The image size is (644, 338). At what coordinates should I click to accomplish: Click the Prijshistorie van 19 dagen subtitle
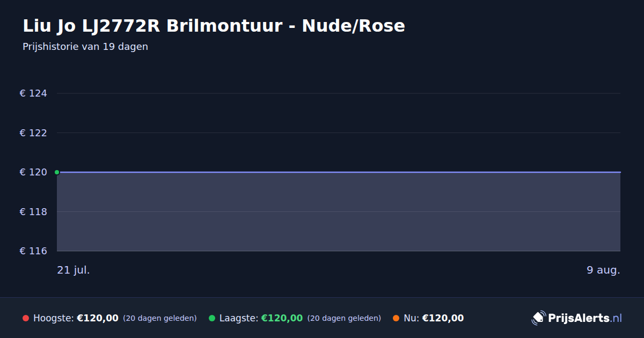click(85, 47)
